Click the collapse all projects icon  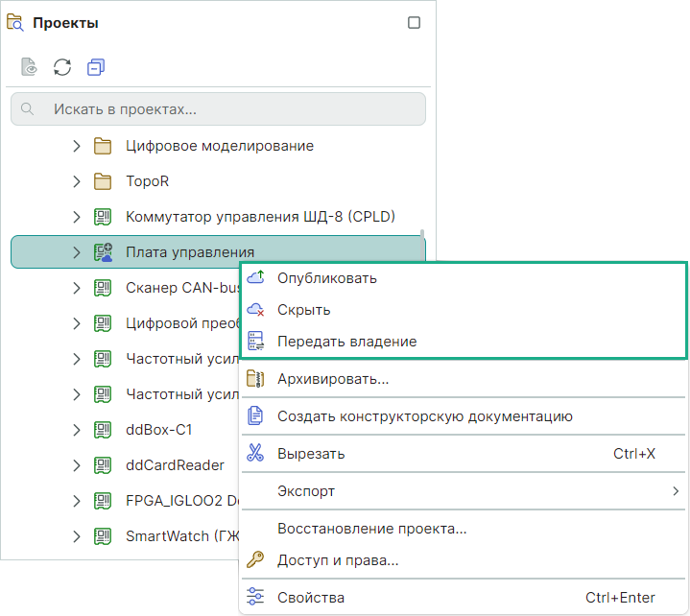point(95,67)
